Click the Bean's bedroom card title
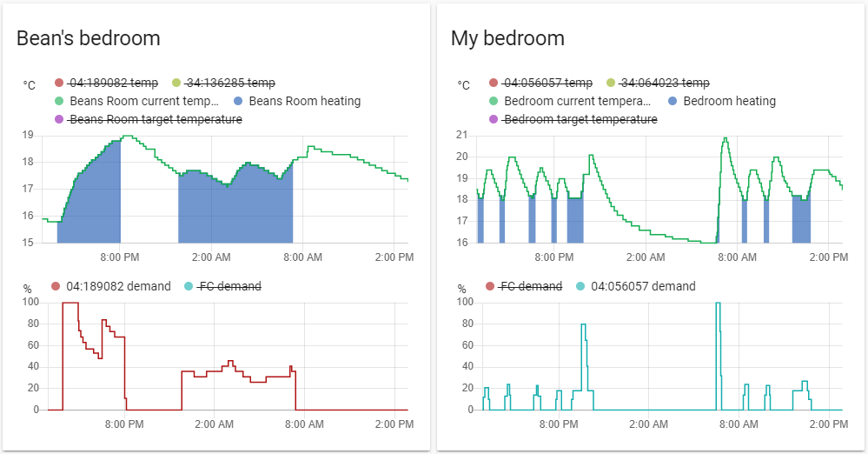Image resolution: width=868 pixels, height=454 pixels. pos(89,38)
